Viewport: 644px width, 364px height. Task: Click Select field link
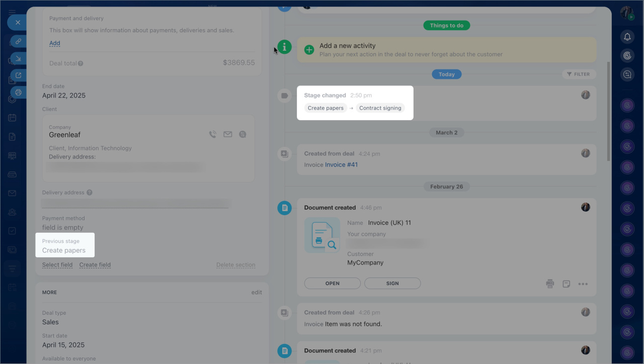tap(57, 265)
